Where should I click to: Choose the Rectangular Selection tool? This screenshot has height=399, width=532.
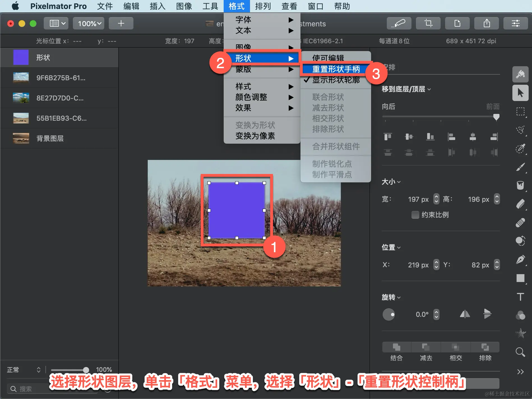coord(521,111)
